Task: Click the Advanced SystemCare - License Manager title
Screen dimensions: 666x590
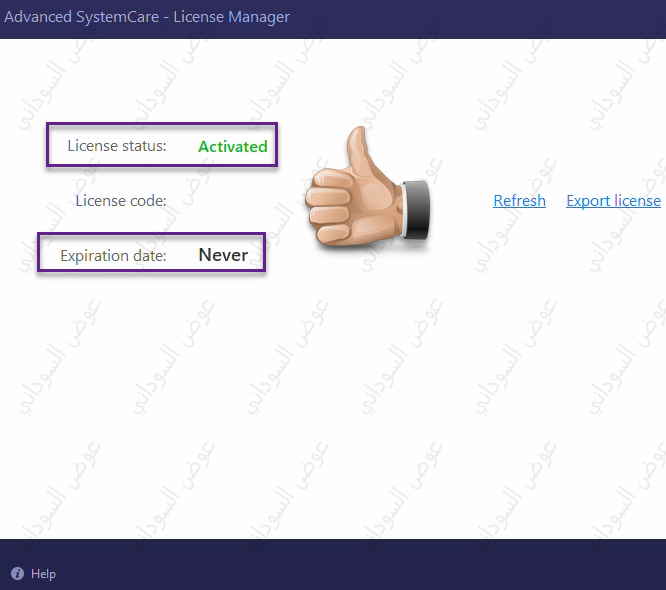Action: 147,17
